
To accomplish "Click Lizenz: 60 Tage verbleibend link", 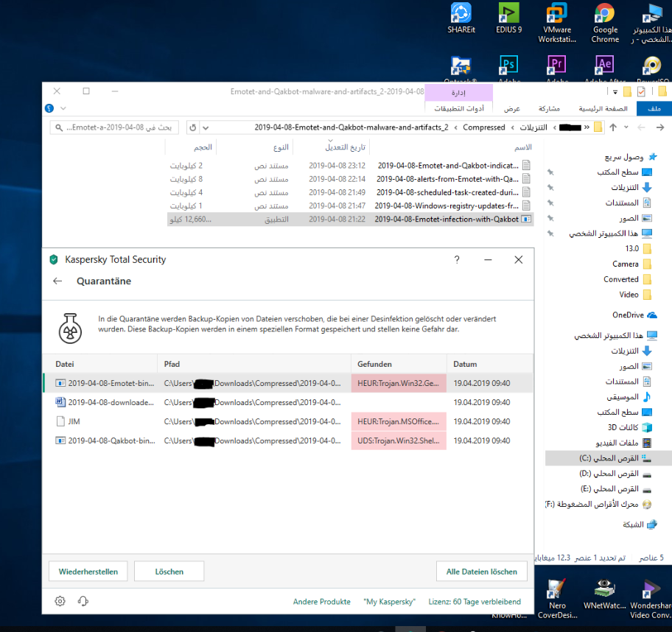I will click(x=475, y=602).
